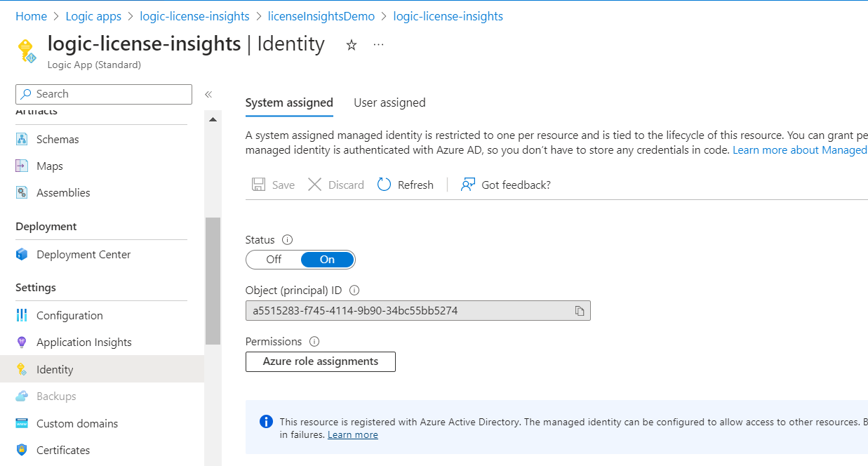Click the Refresh icon in toolbar
The width and height of the screenshot is (868, 466).
tap(384, 185)
